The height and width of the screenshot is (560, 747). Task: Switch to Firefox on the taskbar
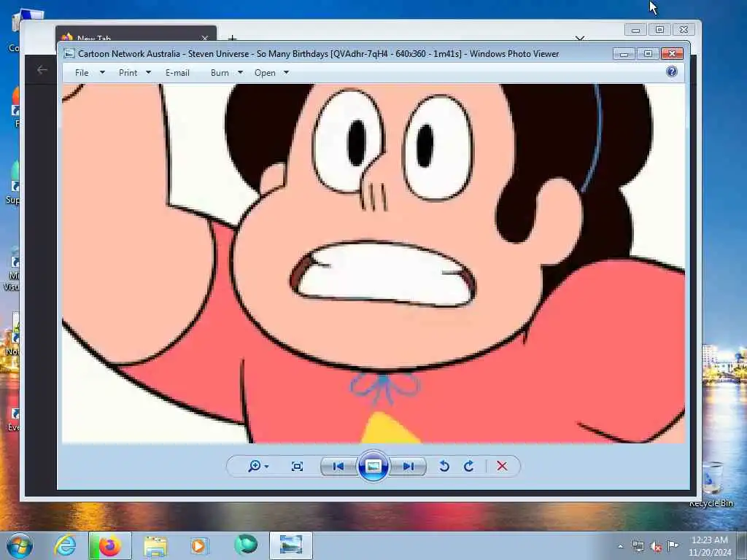point(109,545)
